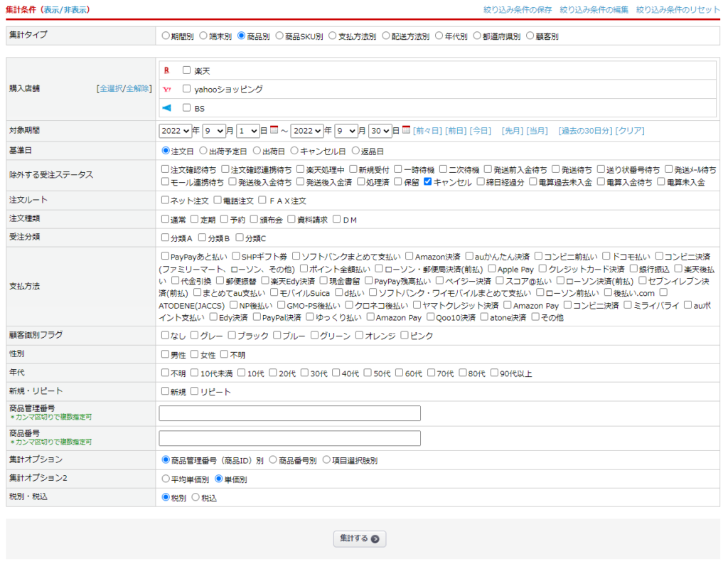Viewport: 728px width, 564px height.
Task: Click the Rakuten store logo icon
Action: pos(167,70)
